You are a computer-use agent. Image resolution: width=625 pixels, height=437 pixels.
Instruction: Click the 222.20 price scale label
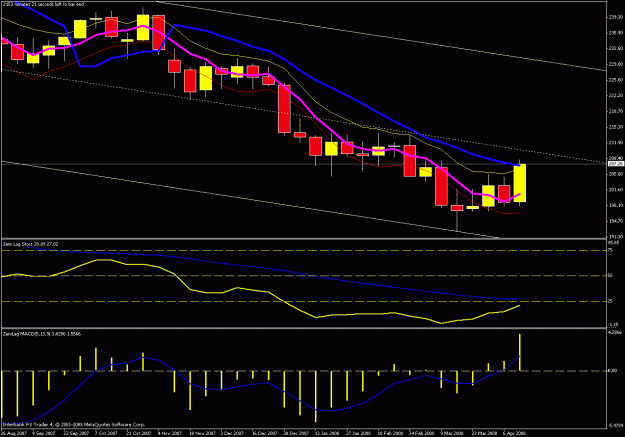click(615, 96)
